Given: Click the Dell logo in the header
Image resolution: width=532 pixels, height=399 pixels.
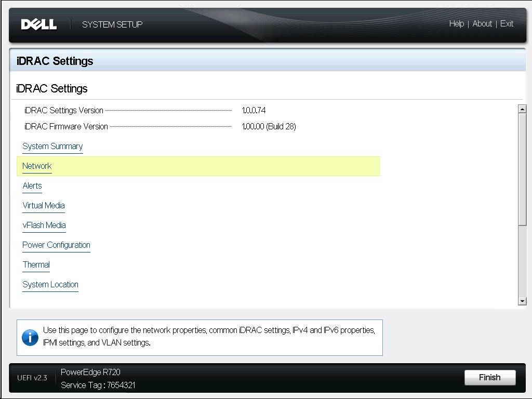Looking at the screenshot, I should 38,24.
